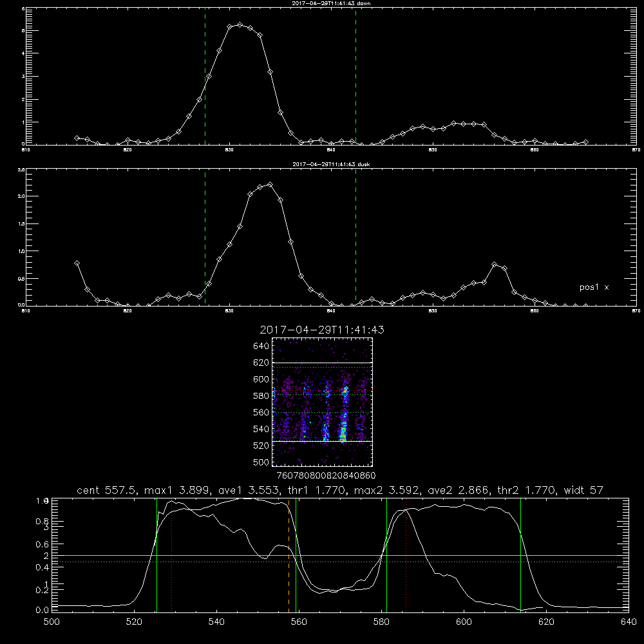Click the green vertical line near 559 in bottom plot
The height and width of the screenshot is (644, 644).
[x=296, y=555]
